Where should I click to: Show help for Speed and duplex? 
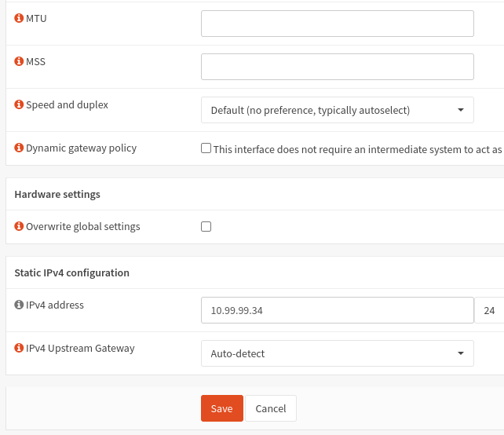tap(19, 104)
